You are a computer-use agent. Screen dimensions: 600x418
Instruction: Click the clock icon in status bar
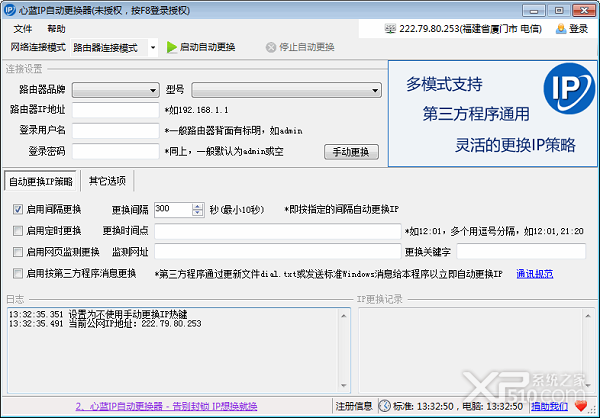385,406
